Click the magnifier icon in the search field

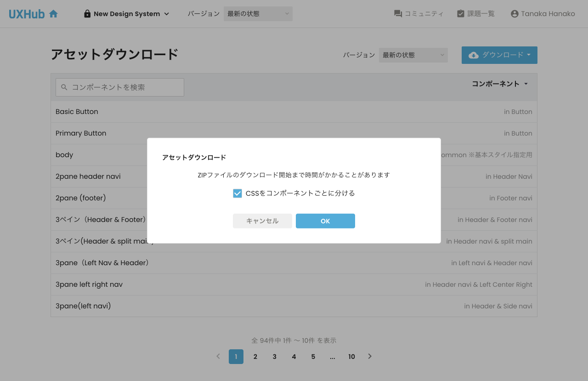(x=64, y=87)
